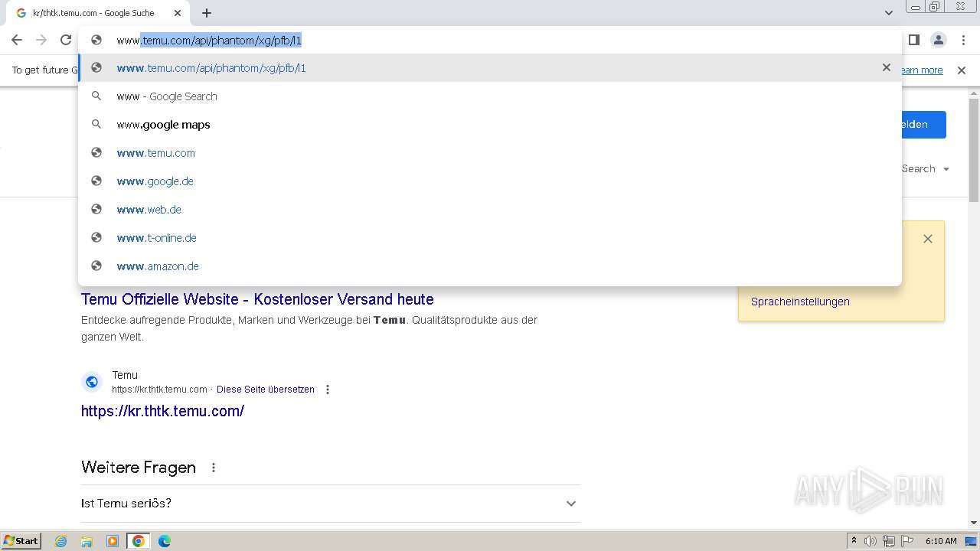The height and width of the screenshot is (551, 980).
Task: Click the scrollbar down arrow
Action: (974, 523)
